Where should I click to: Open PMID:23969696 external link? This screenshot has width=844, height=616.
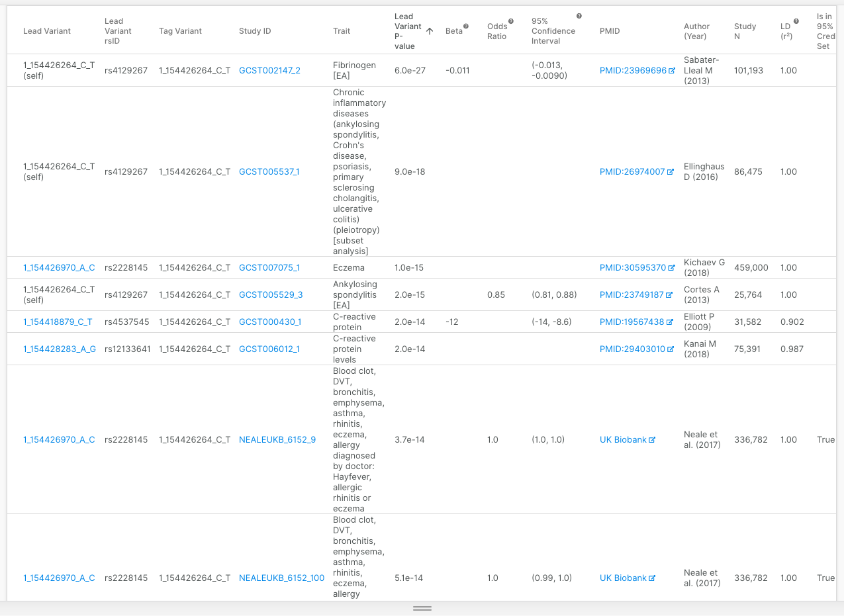637,71
